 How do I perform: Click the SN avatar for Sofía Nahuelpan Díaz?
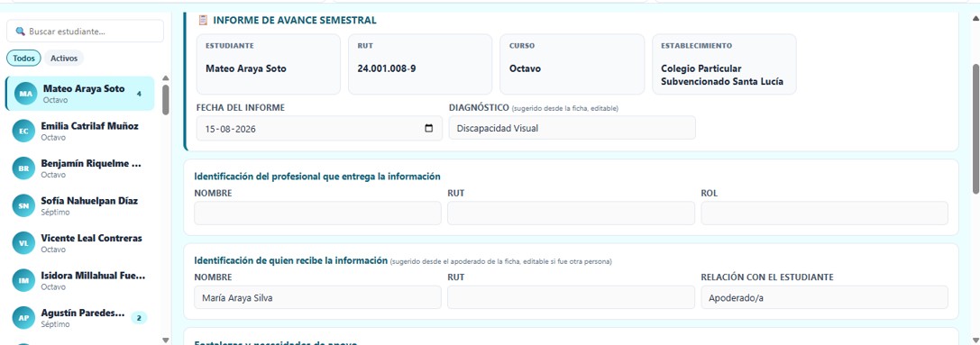[23, 206]
